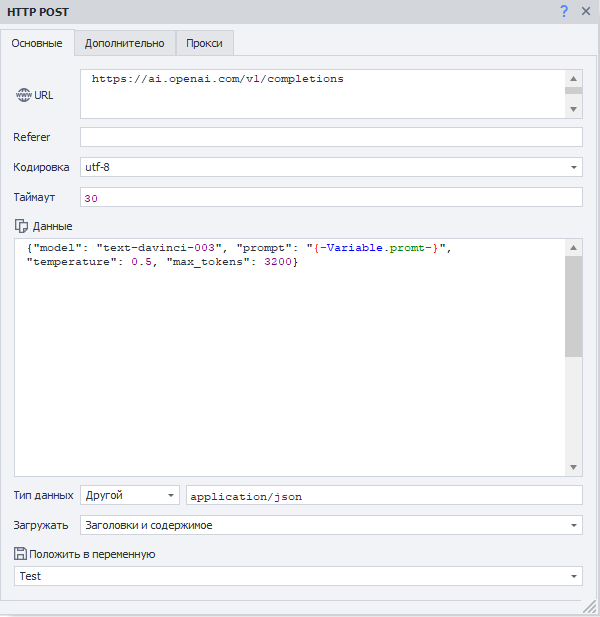Click the save-to-variable floppy disk icon
This screenshot has width=600, height=617.
[21, 554]
